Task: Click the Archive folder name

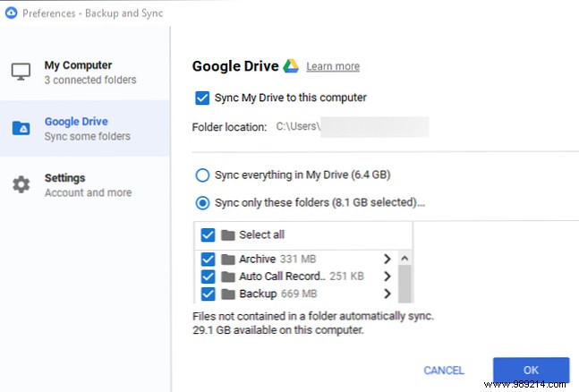Action: coord(257,259)
